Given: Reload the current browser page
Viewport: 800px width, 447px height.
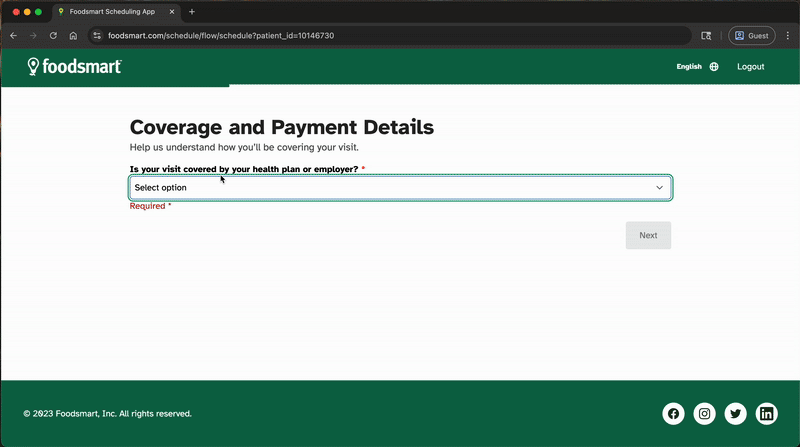Looking at the screenshot, I should (53, 36).
